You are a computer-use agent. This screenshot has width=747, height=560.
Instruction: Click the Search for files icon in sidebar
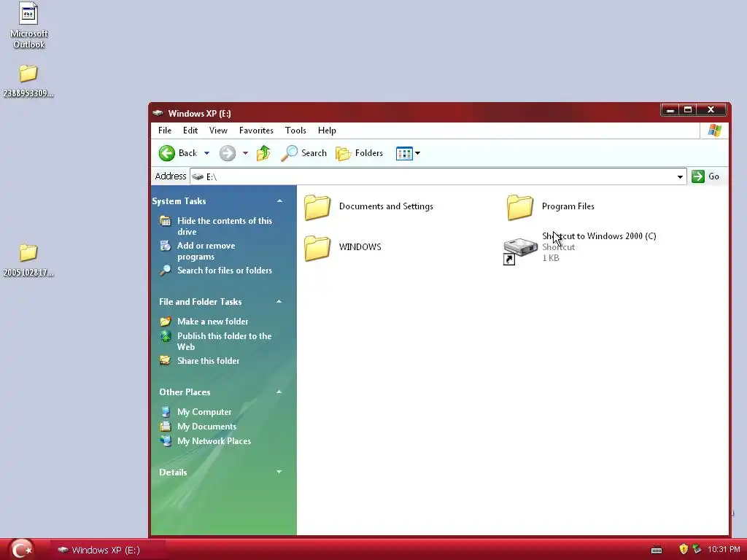[166, 271]
